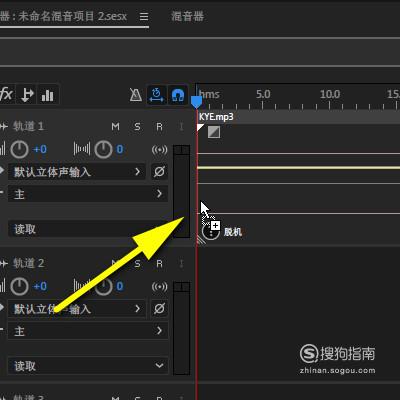Open the 主 output dropdown on 轨道 2
The image size is (400, 400).
[88, 331]
